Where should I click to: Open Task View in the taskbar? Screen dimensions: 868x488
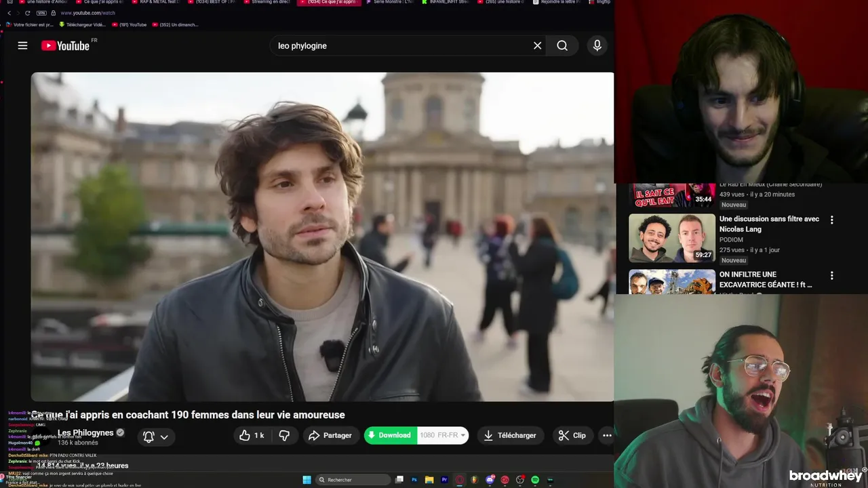click(x=399, y=480)
